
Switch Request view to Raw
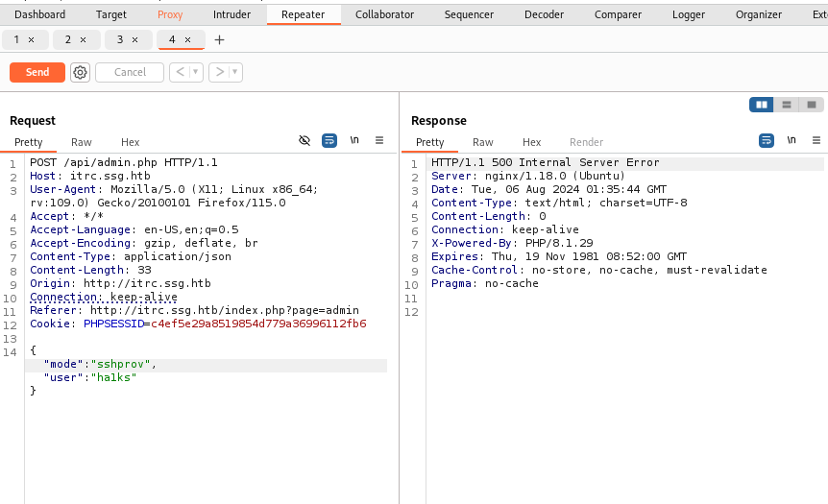pyautogui.click(x=82, y=142)
